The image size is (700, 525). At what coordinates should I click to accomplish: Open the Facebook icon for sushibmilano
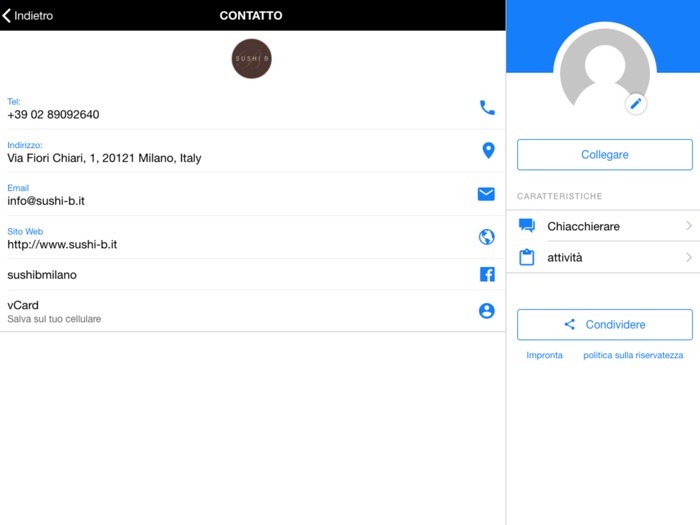pyautogui.click(x=487, y=274)
